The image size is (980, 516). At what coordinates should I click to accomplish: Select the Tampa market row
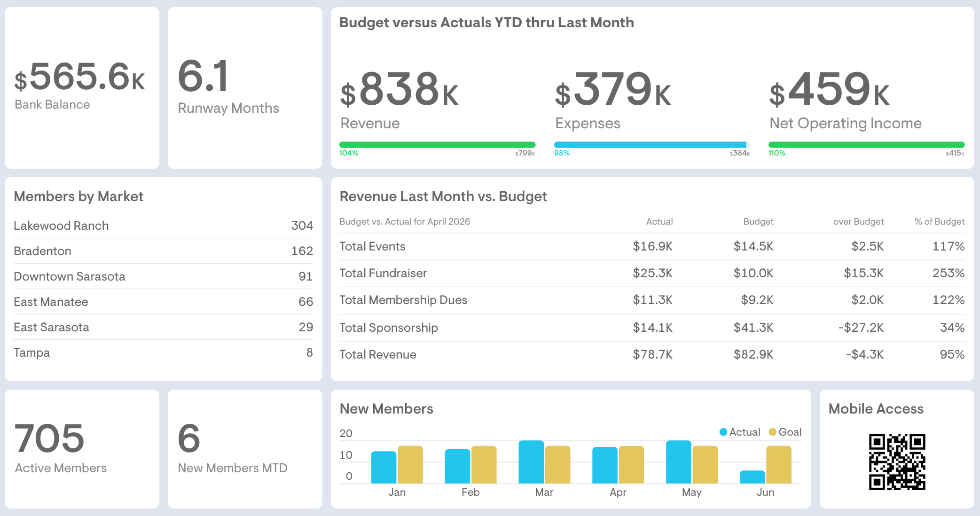pyautogui.click(x=163, y=352)
